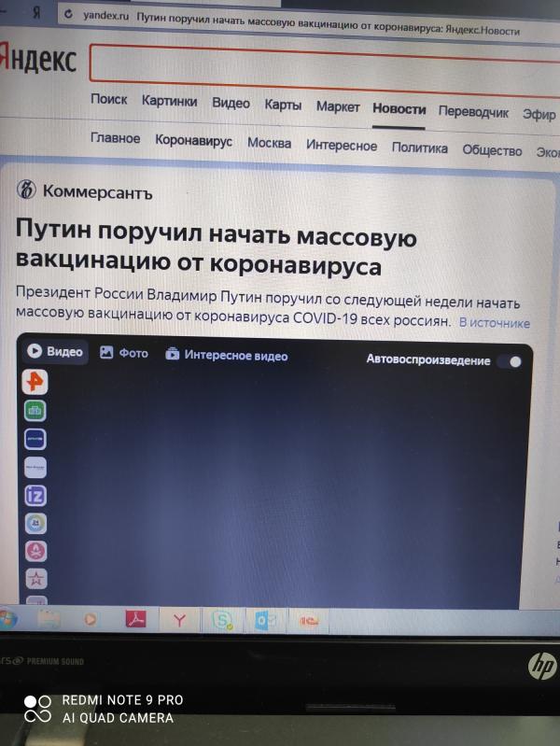Open Общество news category

tap(492, 150)
